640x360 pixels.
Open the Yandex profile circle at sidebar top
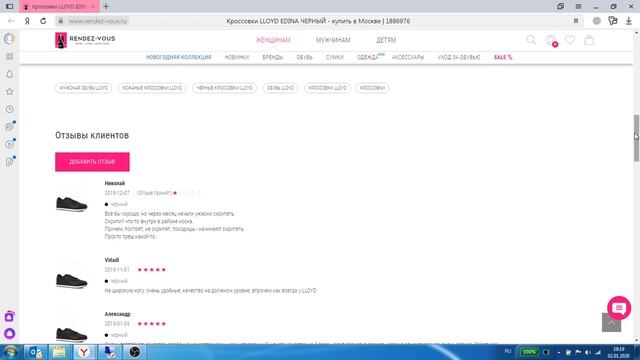(9, 39)
